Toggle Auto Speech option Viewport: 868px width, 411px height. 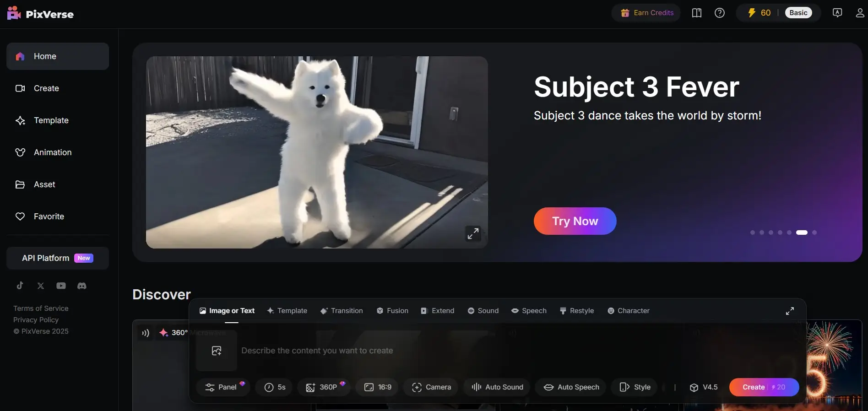coord(571,387)
